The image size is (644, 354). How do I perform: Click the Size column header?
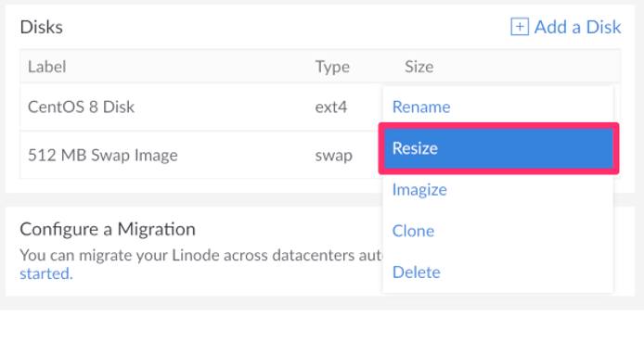click(419, 67)
